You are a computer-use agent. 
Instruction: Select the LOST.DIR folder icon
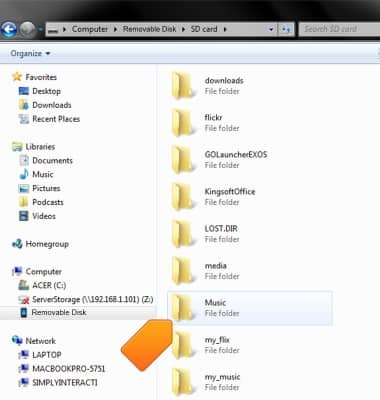pos(183,234)
